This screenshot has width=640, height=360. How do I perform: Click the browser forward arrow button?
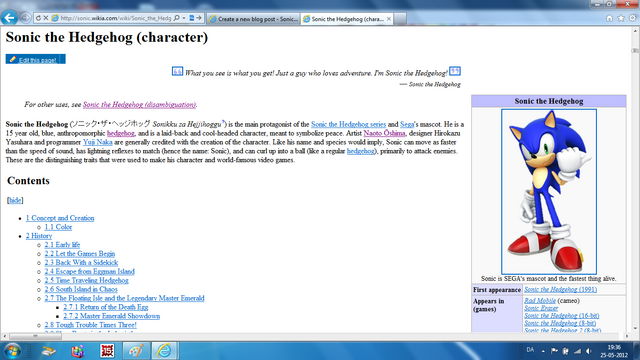tap(25, 18)
